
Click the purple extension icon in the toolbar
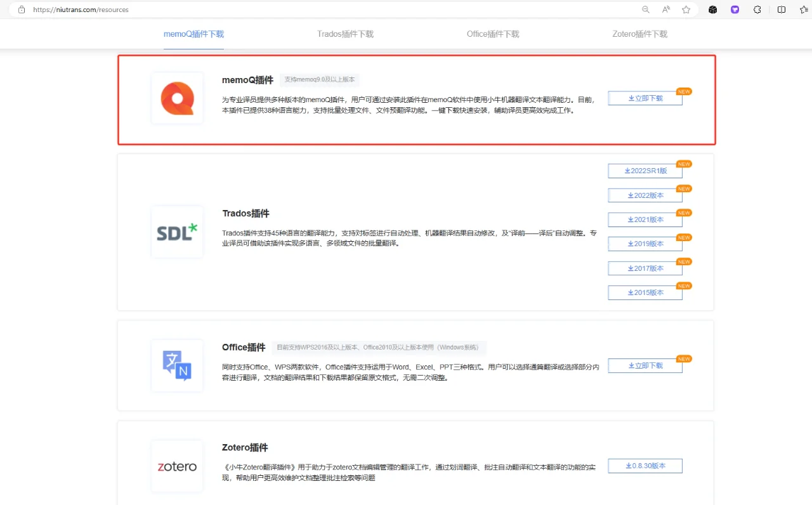tap(735, 10)
